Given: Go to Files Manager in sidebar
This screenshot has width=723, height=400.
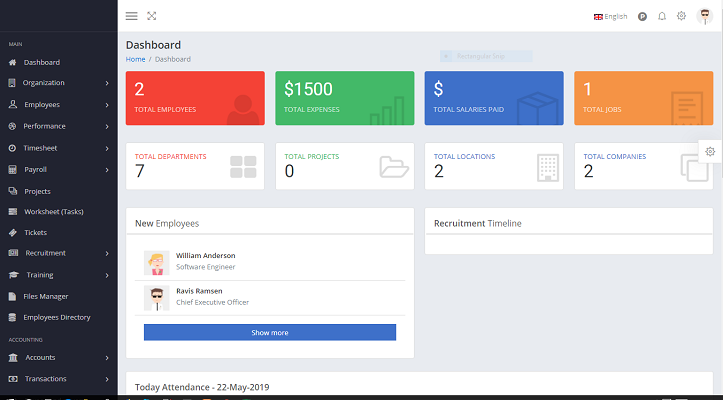Looking at the screenshot, I should [46, 296].
